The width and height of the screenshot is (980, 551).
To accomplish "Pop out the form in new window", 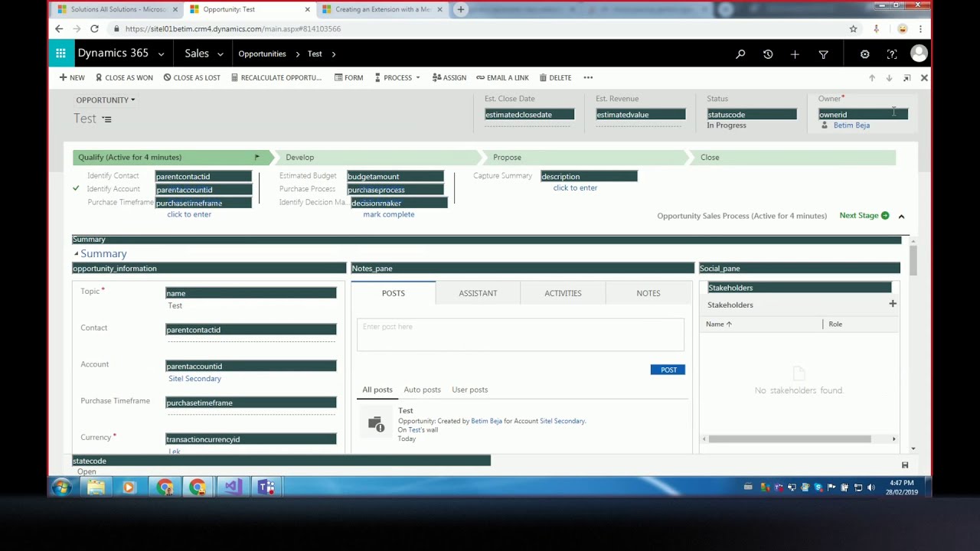I will coord(906,78).
